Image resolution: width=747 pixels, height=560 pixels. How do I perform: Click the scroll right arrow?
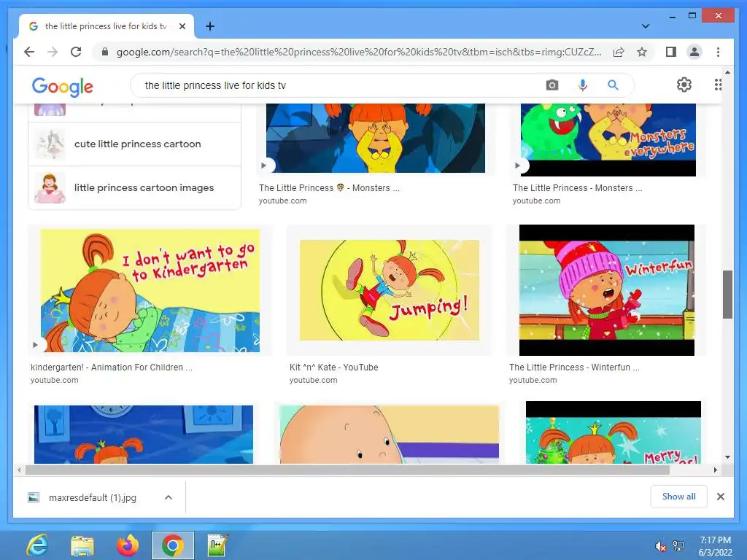coord(715,470)
